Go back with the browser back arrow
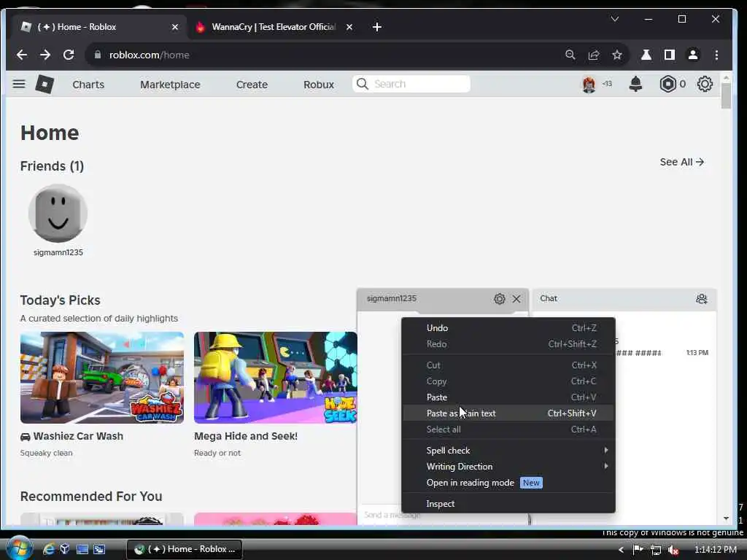The width and height of the screenshot is (747, 560). tap(22, 55)
